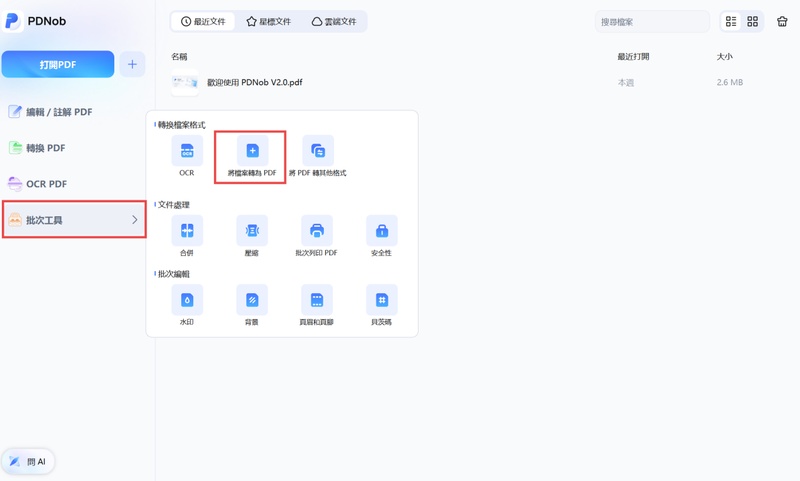The image size is (800, 481).
Task: Open a PDF with 打開PDF button
Action: coord(58,64)
